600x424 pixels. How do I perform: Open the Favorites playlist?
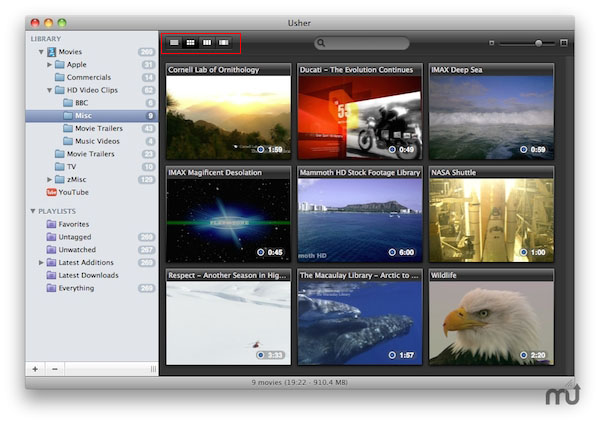tap(73, 224)
